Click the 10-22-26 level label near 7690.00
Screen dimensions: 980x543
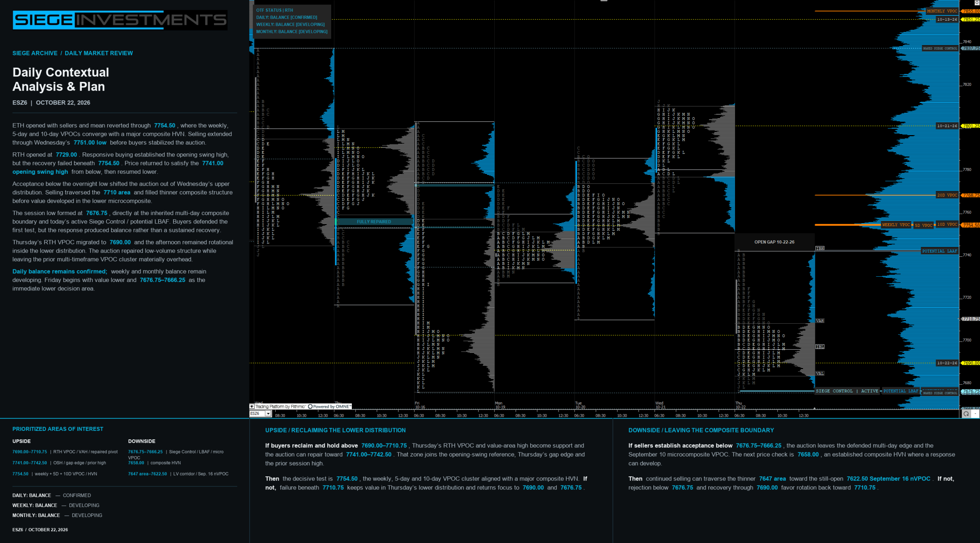[x=947, y=363]
